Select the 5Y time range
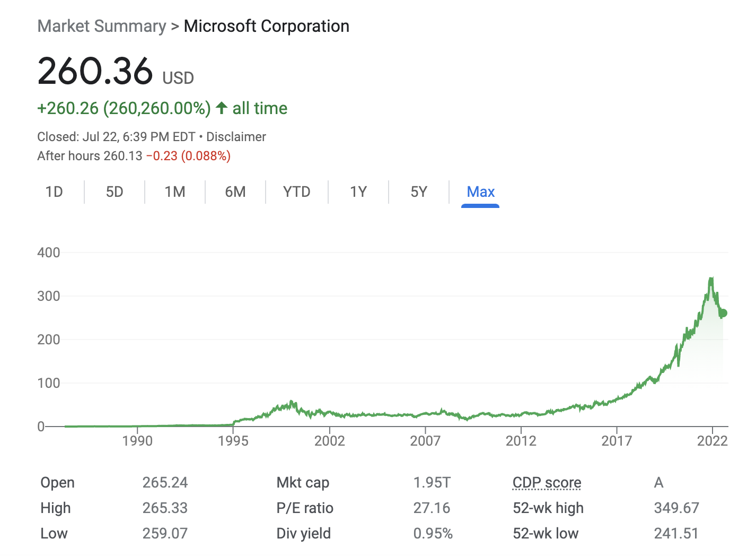 [419, 192]
